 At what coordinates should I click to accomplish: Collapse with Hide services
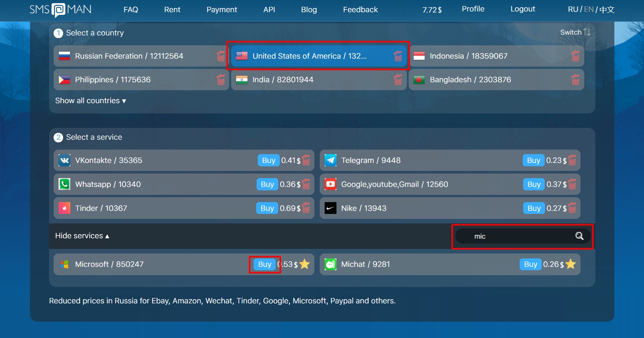coord(82,236)
